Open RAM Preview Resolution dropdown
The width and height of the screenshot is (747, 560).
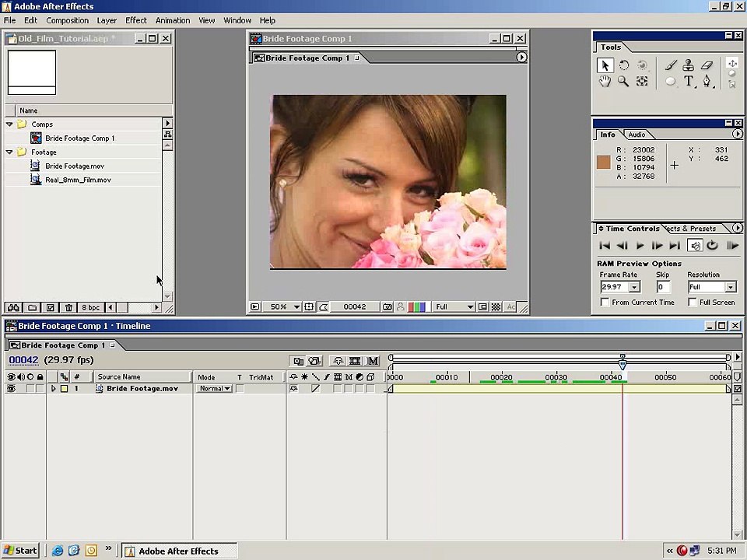[x=731, y=287]
